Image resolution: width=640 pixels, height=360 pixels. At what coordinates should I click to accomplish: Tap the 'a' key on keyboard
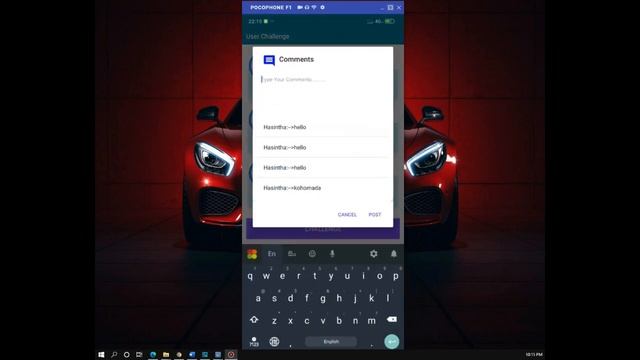coord(258,298)
